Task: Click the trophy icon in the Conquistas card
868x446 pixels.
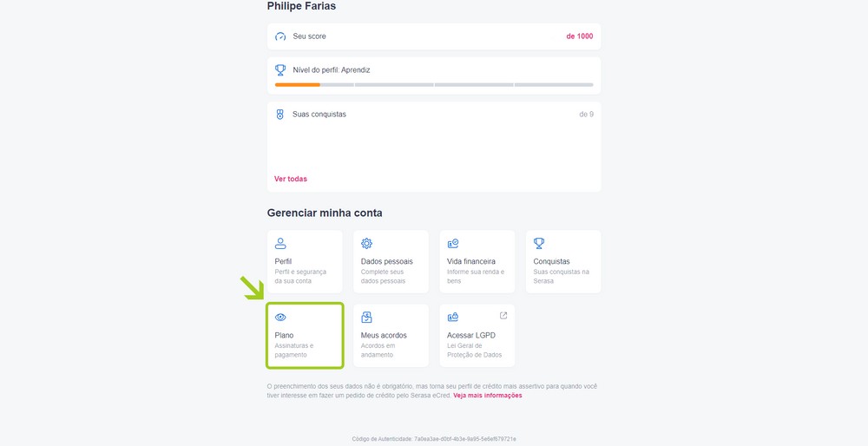Action: point(539,244)
